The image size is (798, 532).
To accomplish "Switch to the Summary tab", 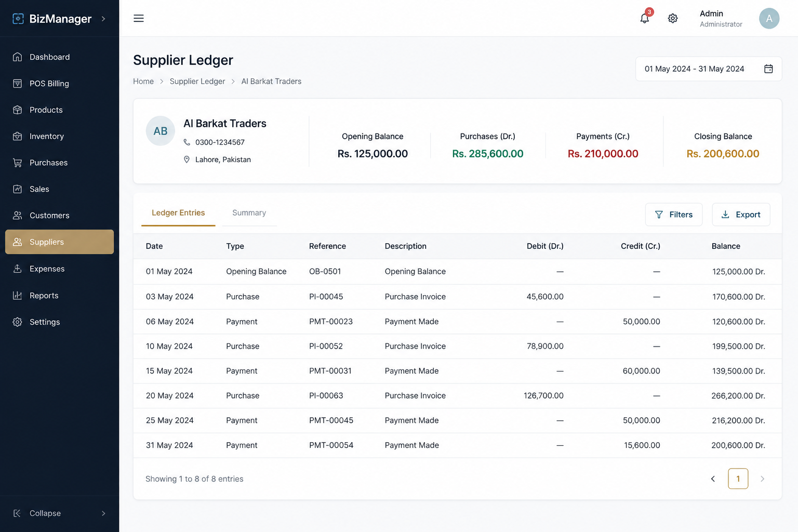I will click(x=249, y=213).
